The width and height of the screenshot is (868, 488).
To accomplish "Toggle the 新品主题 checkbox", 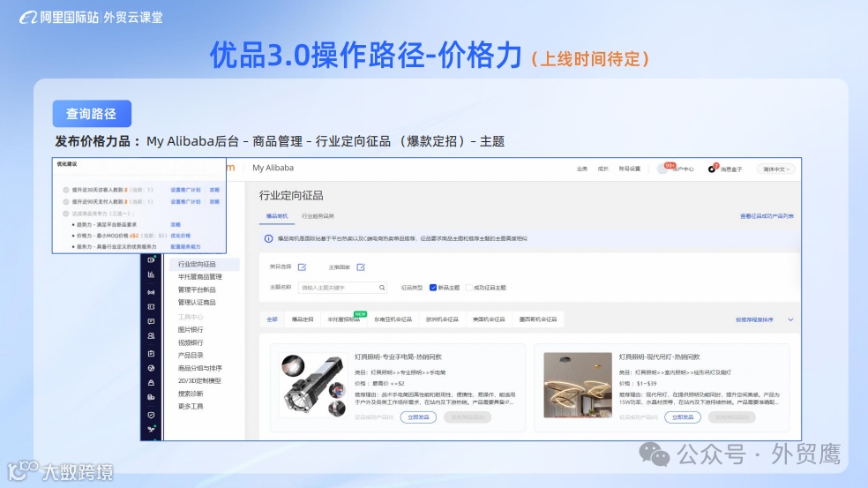I will (433, 288).
